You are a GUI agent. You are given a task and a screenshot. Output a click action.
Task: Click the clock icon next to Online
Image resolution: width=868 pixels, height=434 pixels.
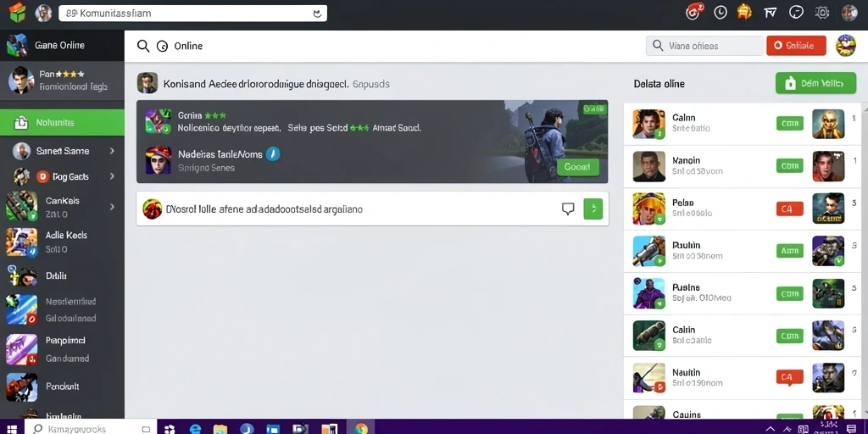162,47
